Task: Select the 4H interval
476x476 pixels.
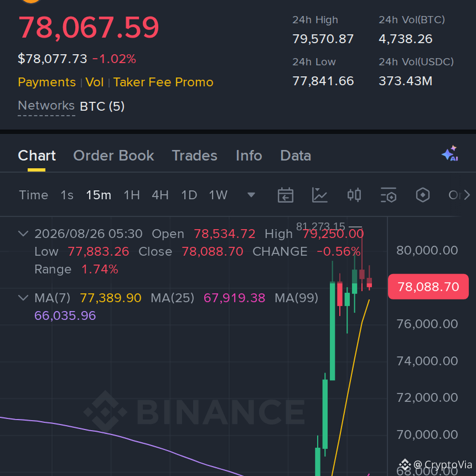Action: (160, 195)
